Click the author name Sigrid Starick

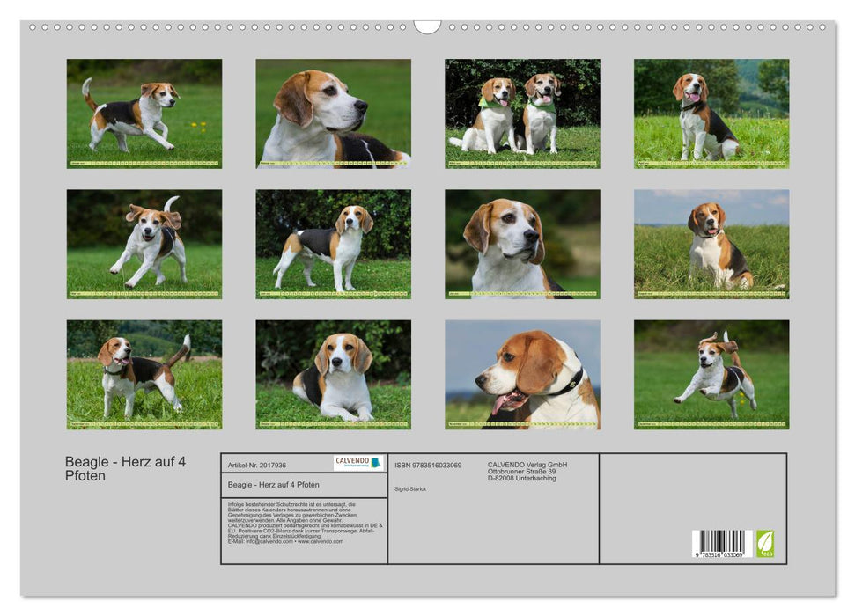(x=410, y=489)
